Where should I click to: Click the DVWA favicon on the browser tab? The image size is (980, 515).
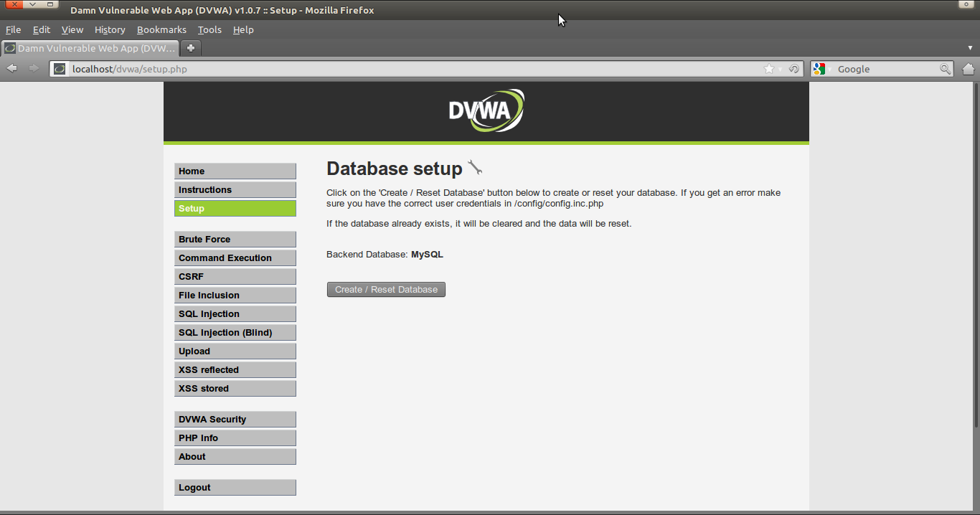[9, 48]
